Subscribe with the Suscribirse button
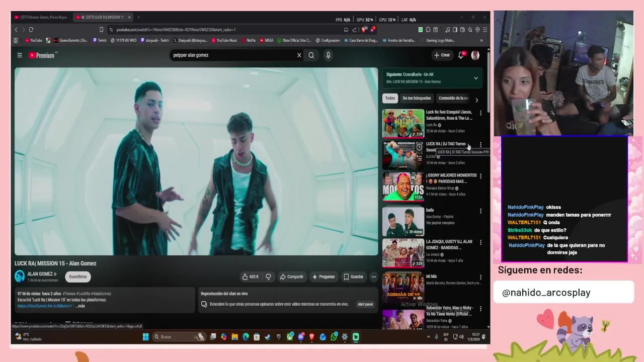This screenshot has height=362, width=644. 77,277
